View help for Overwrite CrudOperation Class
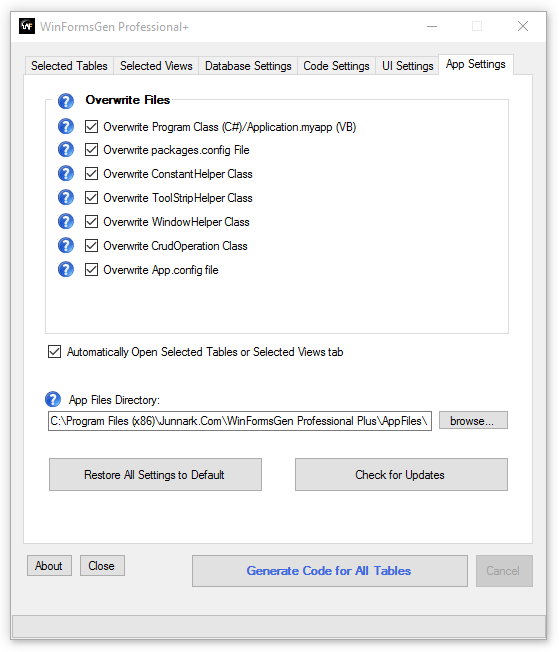This screenshot has width=559, height=652. (66, 245)
